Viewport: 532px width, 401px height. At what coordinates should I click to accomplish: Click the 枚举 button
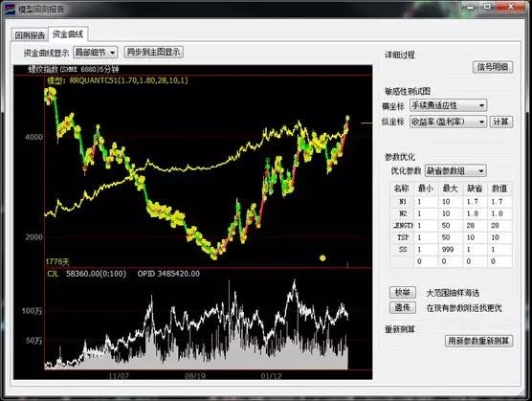pos(403,292)
